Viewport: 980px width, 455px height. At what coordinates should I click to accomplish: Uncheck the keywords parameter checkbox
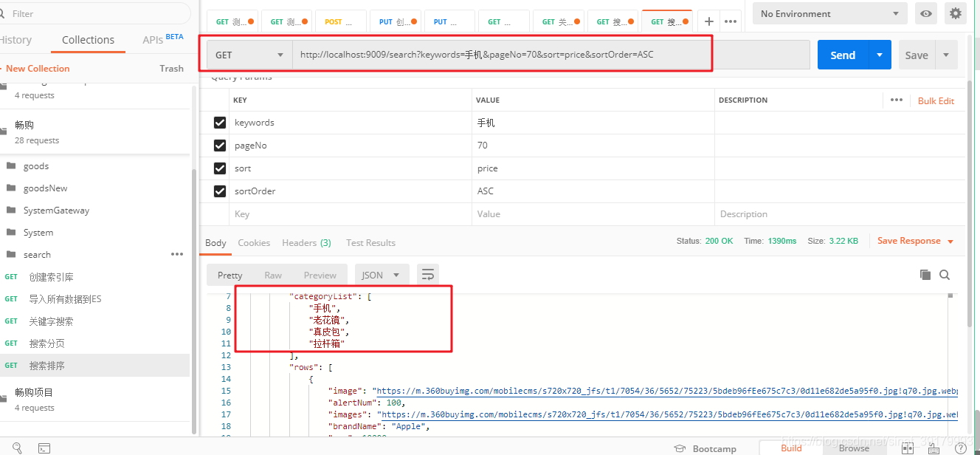219,123
